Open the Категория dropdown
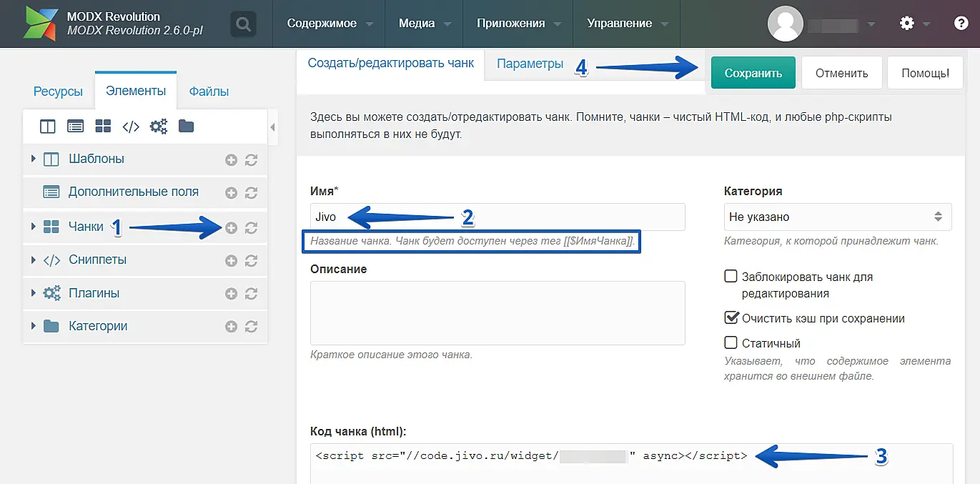The width and height of the screenshot is (980, 484). pos(837,217)
